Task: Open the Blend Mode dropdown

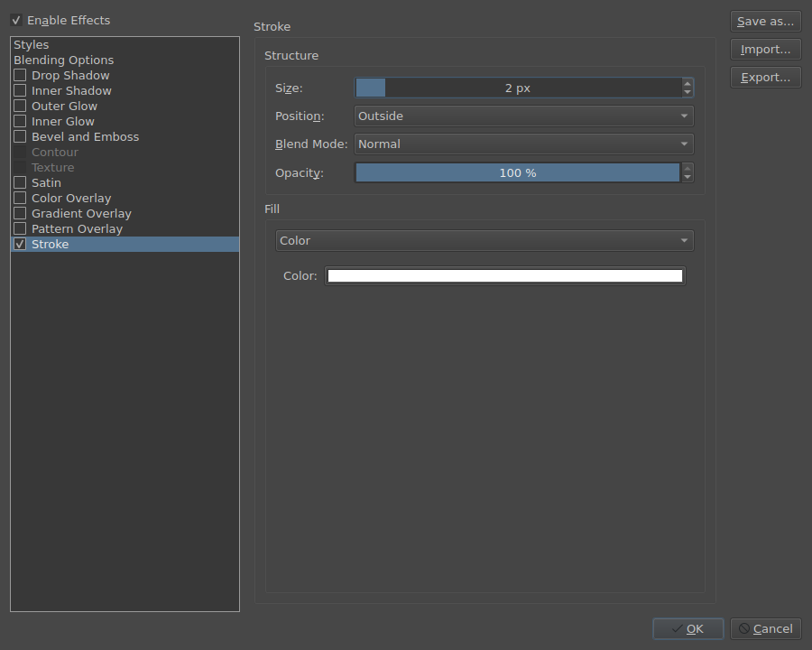Action: (523, 144)
